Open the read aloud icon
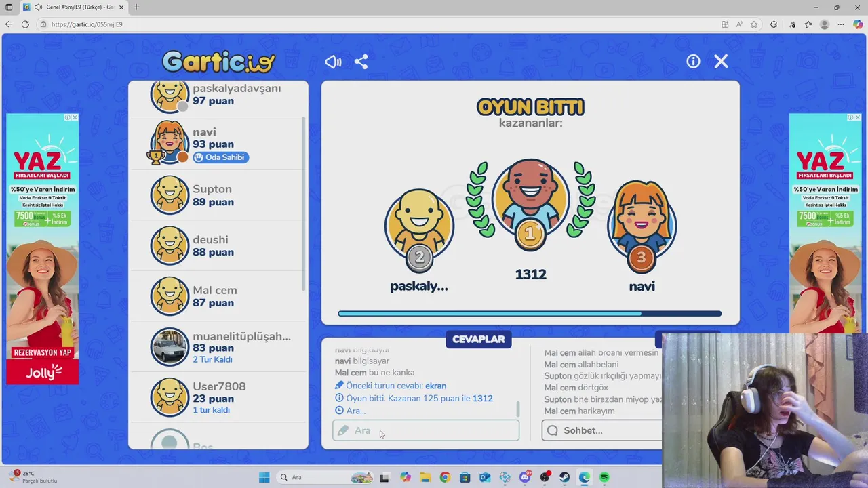Image resolution: width=868 pixels, height=488 pixels. point(740,24)
